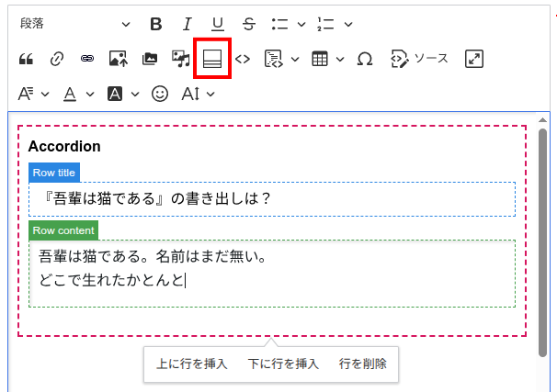
Task: Click the font color icon
Action: coord(70,94)
